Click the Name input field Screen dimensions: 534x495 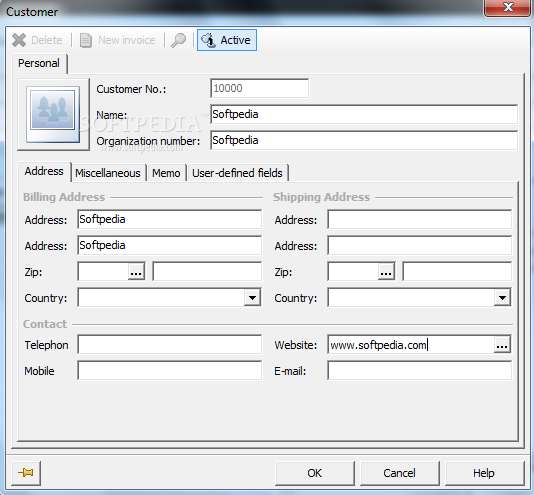364,114
